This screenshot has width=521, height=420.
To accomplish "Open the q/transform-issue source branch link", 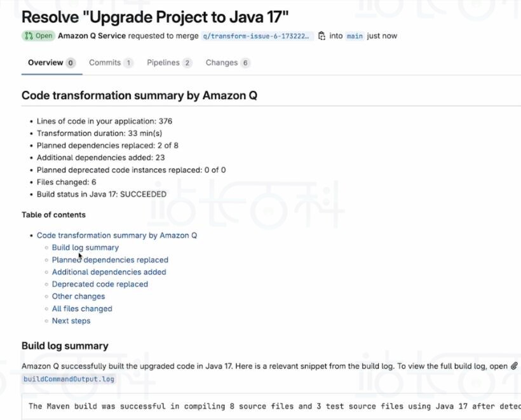I will point(257,36).
